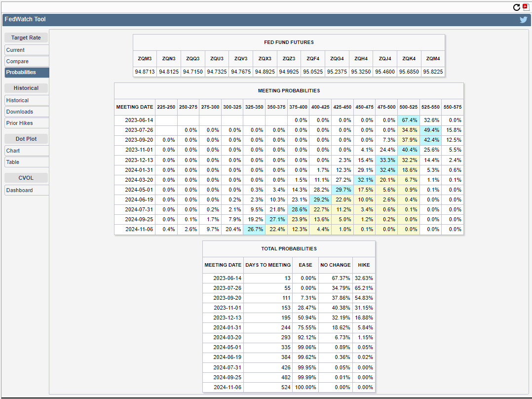The width and height of the screenshot is (532, 399).
Task: Open the Downloads section
Action: 27,112
